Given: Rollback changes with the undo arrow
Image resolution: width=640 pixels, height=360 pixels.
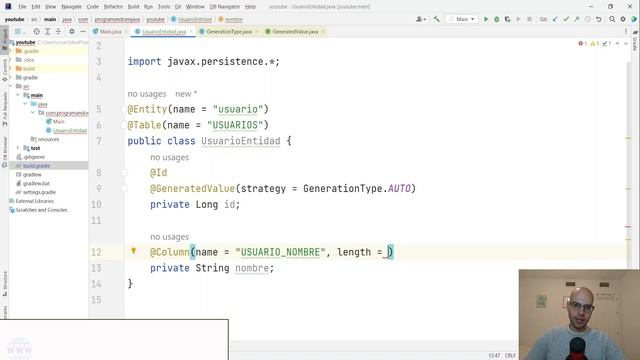Looking at the screenshot, I should [598, 19].
